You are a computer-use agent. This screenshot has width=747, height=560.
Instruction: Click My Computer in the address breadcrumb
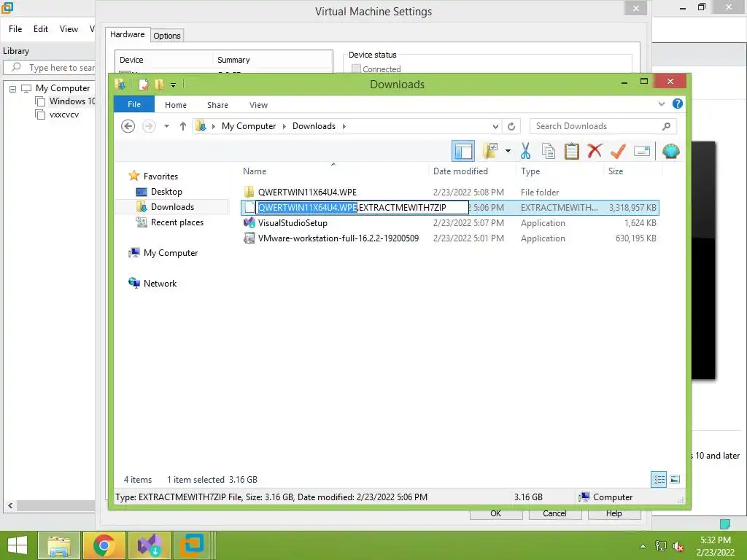[x=249, y=126]
